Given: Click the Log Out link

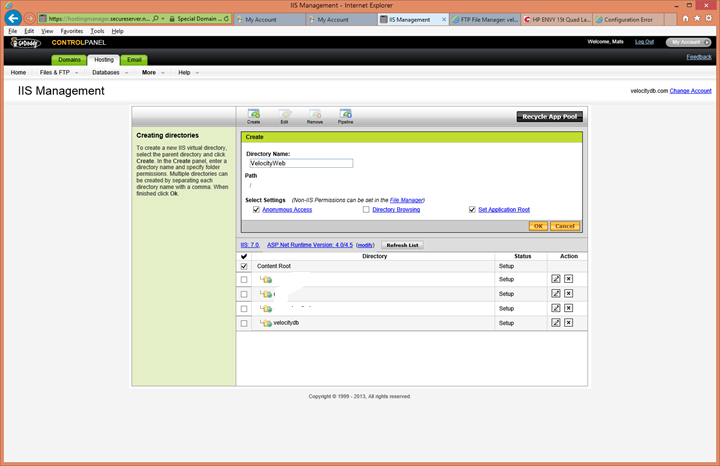Looking at the screenshot, I should (644, 42).
